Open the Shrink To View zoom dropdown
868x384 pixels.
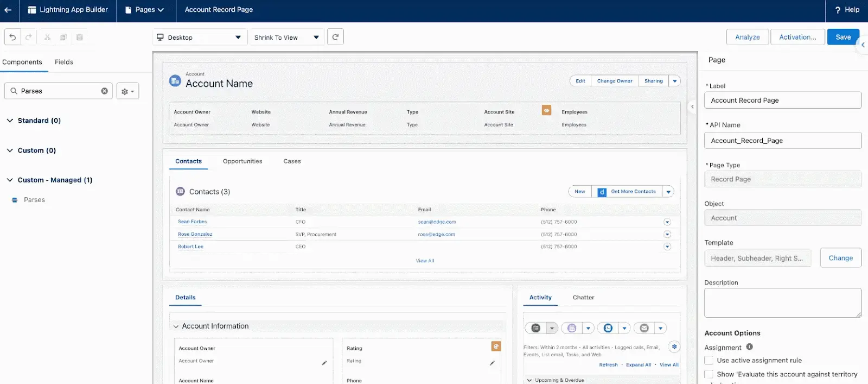click(x=286, y=37)
